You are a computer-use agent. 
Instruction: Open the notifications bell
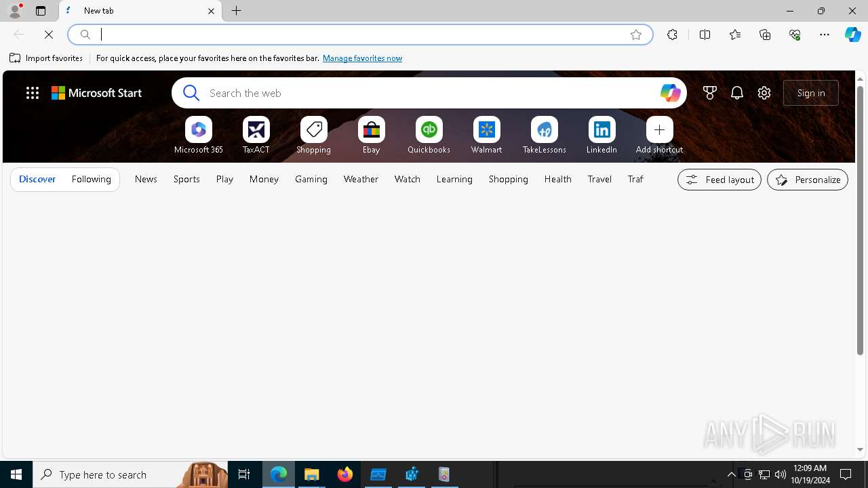tap(737, 93)
